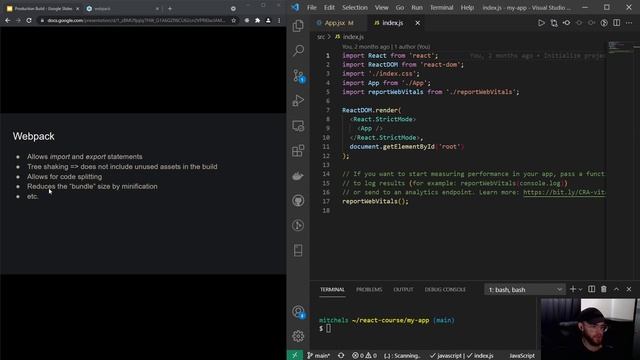Select the TERMINAL panel tab
The width and height of the screenshot is (640, 360).
(332, 289)
